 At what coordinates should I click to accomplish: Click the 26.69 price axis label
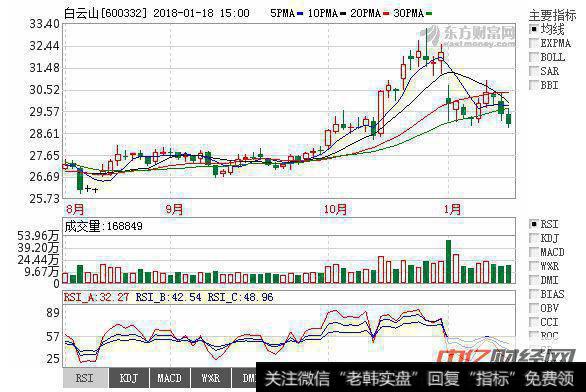[x=44, y=177]
